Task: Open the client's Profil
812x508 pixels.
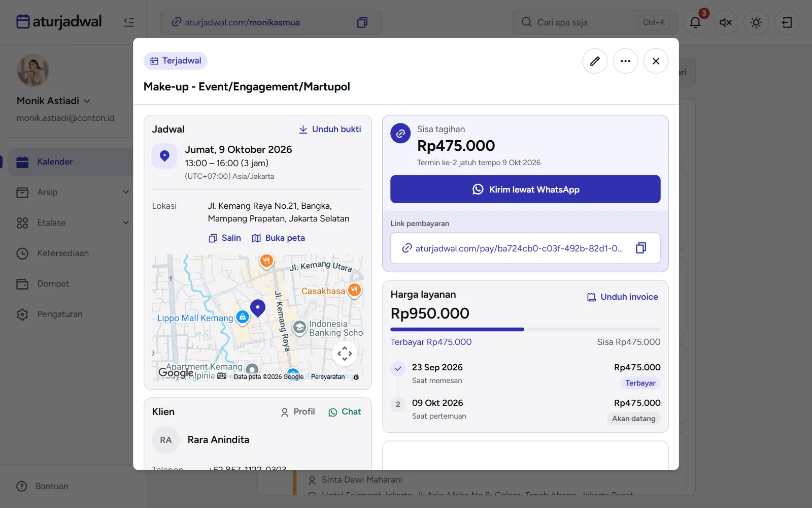Action: (298, 412)
